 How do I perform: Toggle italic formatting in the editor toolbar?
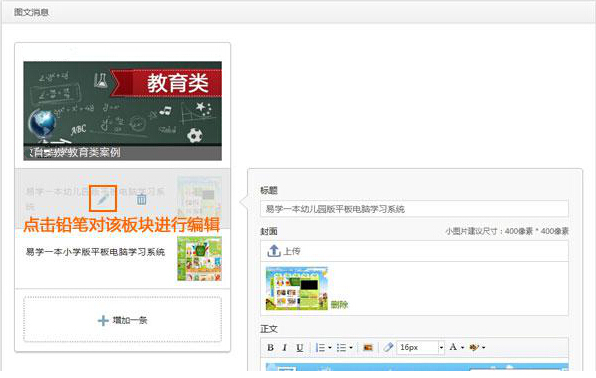click(285, 347)
